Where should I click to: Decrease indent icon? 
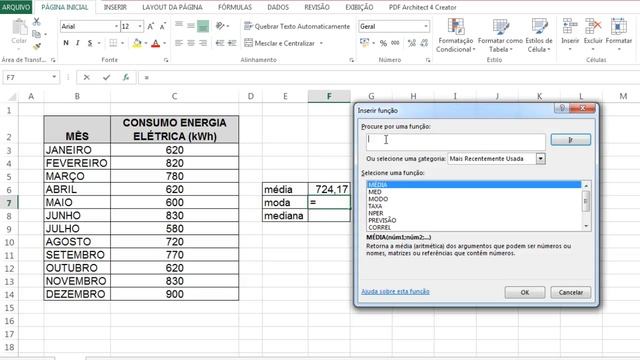tap(220, 43)
